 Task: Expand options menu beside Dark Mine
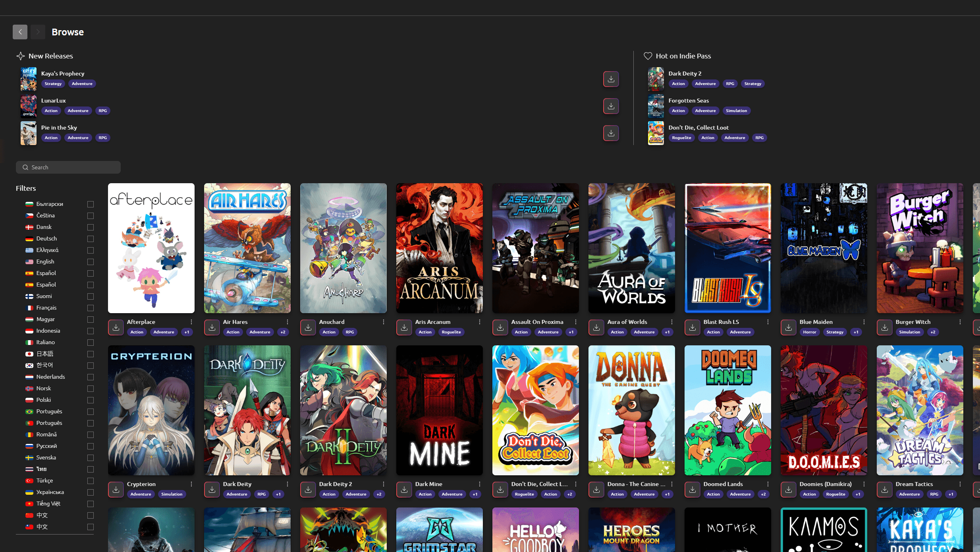480,484
